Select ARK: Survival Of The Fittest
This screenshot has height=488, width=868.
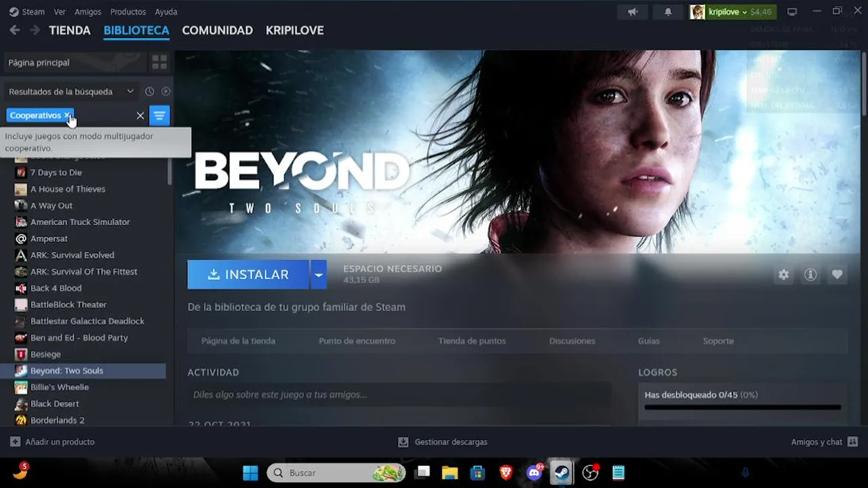coord(85,272)
